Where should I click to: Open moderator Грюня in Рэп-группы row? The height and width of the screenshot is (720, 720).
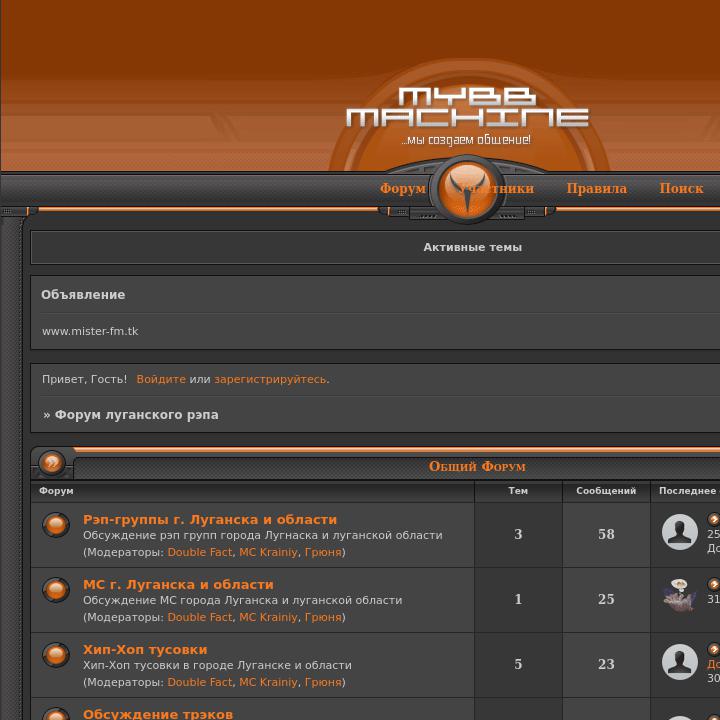click(x=323, y=552)
